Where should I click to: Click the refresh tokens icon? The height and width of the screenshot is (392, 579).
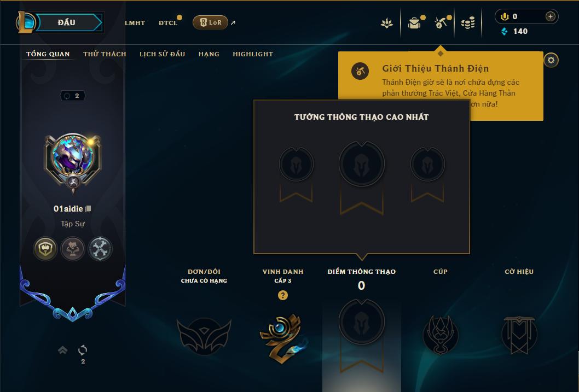83,349
